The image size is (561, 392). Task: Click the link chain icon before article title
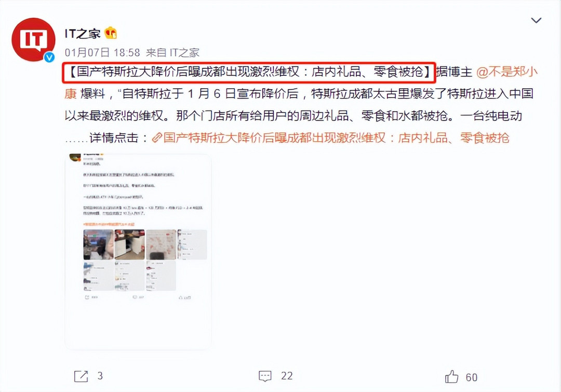(157, 138)
